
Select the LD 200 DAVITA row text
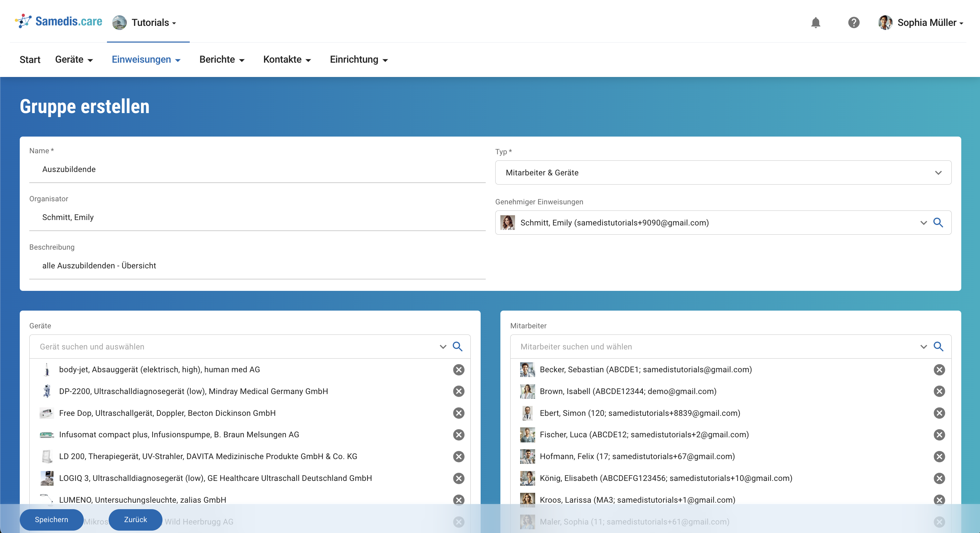click(x=208, y=456)
